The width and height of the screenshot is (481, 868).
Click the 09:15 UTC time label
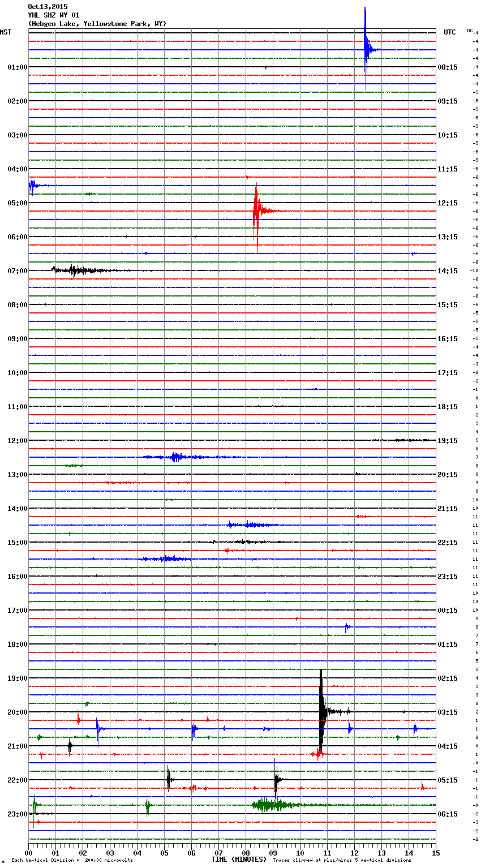coord(448,101)
